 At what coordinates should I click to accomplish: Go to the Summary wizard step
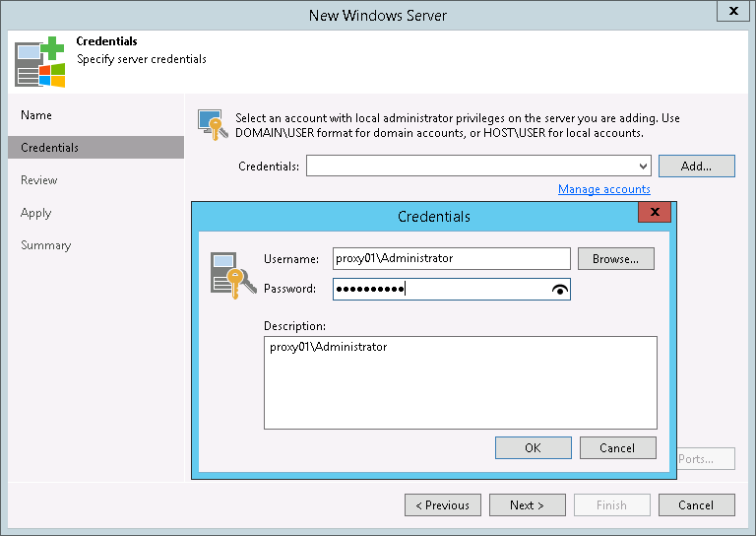pyautogui.click(x=46, y=245)
